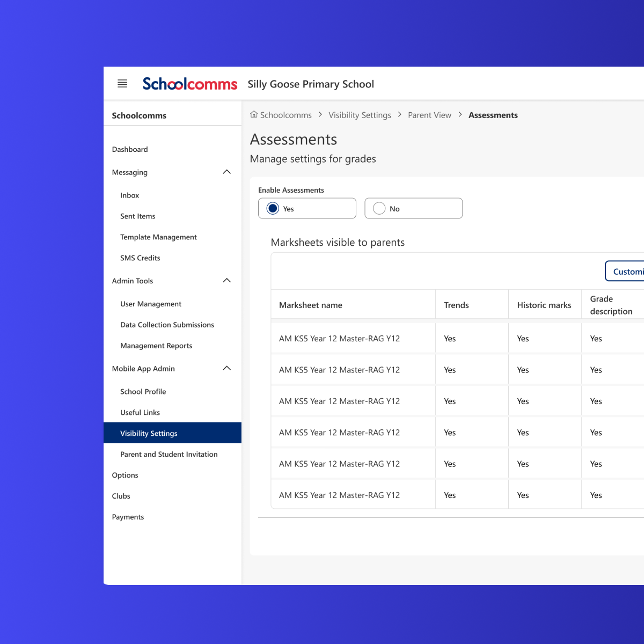644x644 pixels.
Task: Click Parent View breadcrumb link
Action: (x=429, y=115)
